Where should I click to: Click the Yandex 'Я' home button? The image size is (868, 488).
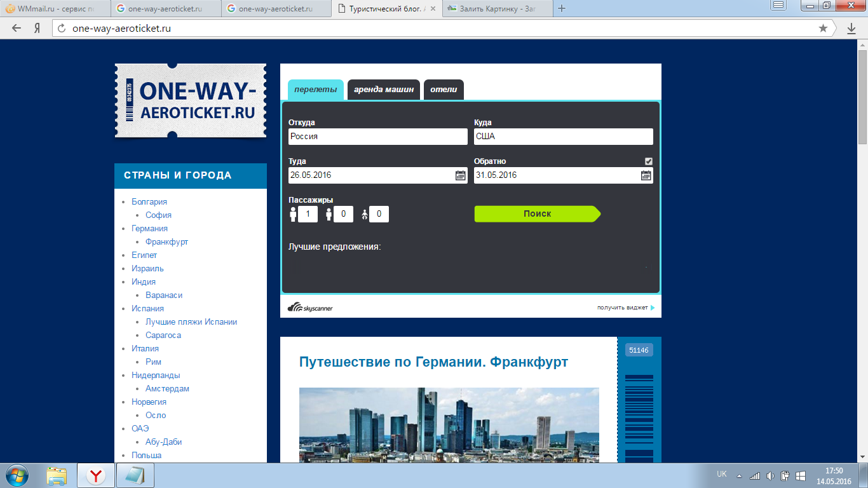tap(37, 28)
